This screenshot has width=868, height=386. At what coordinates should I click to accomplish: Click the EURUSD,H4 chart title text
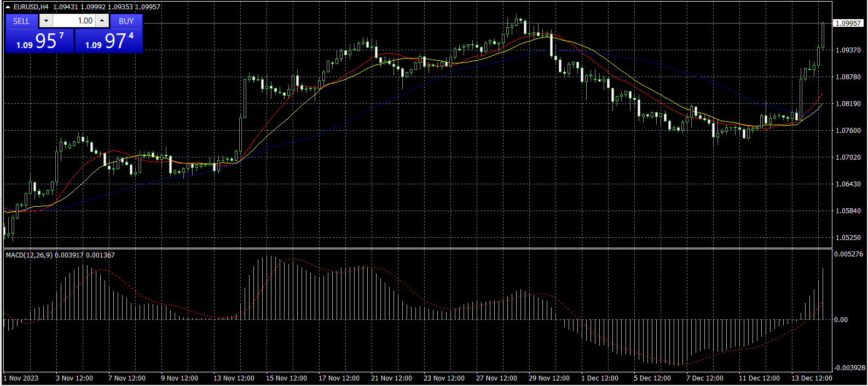[x=31, y=7]
